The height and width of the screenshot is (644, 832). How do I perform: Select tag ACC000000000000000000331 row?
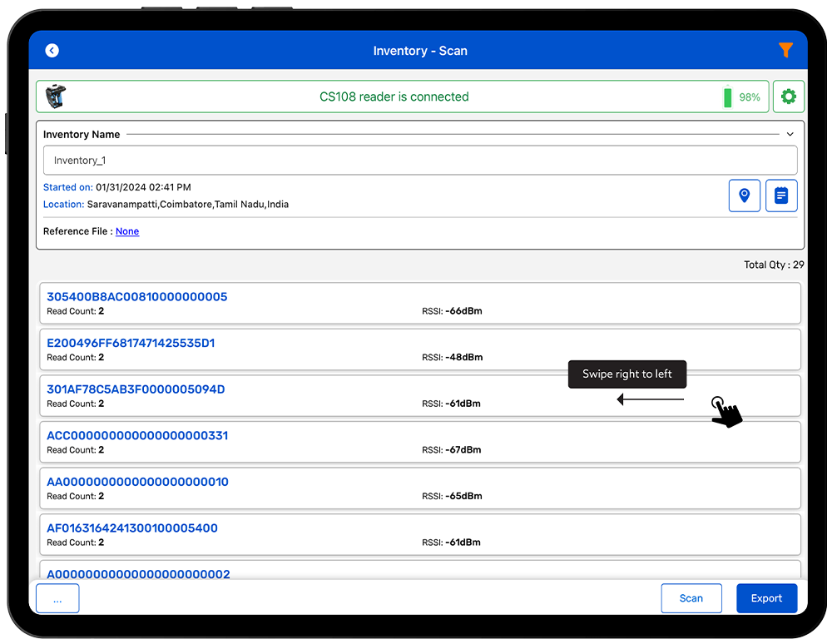click(x=419, y=442)
